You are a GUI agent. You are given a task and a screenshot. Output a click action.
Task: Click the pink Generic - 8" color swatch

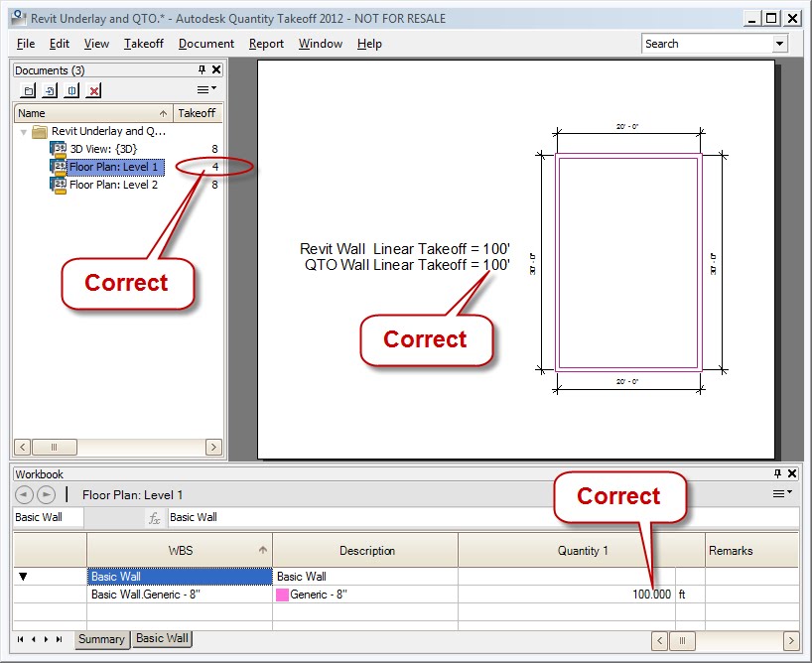click(x=282, y=595)
